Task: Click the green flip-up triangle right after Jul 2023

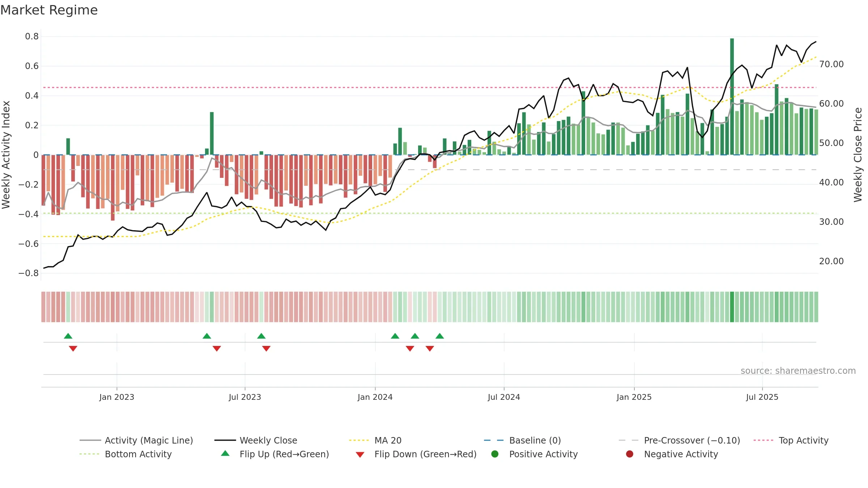Action: click(x=261, y=336)
